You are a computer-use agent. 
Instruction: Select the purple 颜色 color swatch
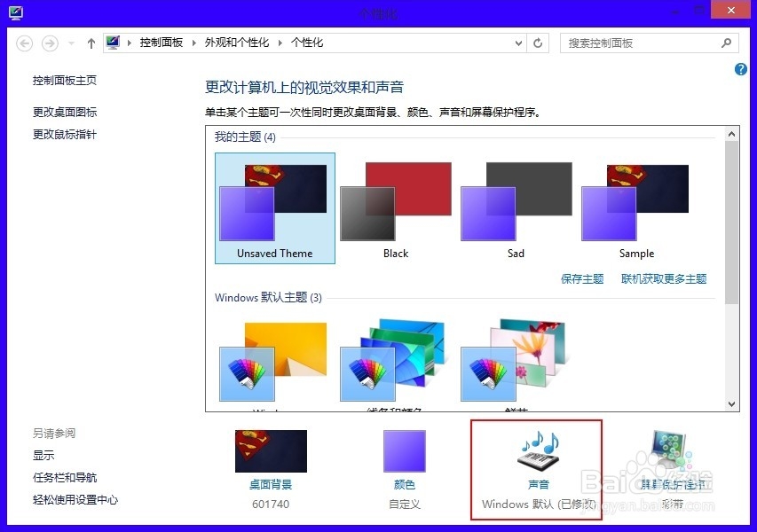404,451
